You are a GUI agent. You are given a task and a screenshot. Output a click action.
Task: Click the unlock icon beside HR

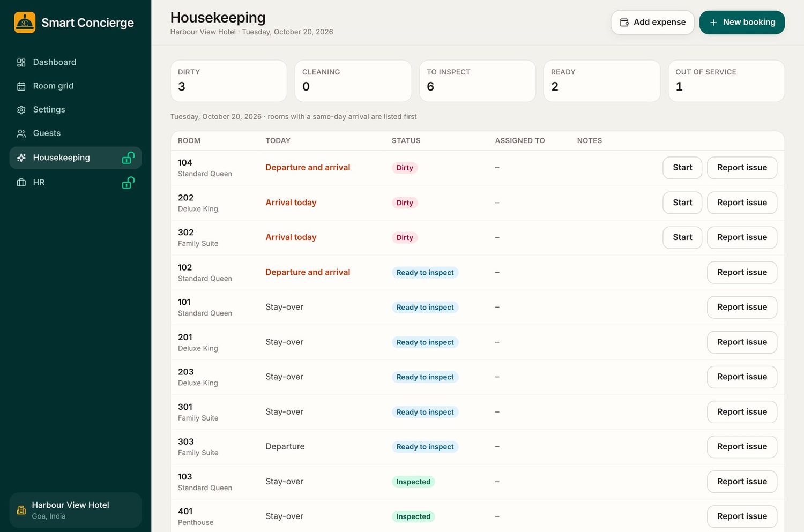[128, 183]
